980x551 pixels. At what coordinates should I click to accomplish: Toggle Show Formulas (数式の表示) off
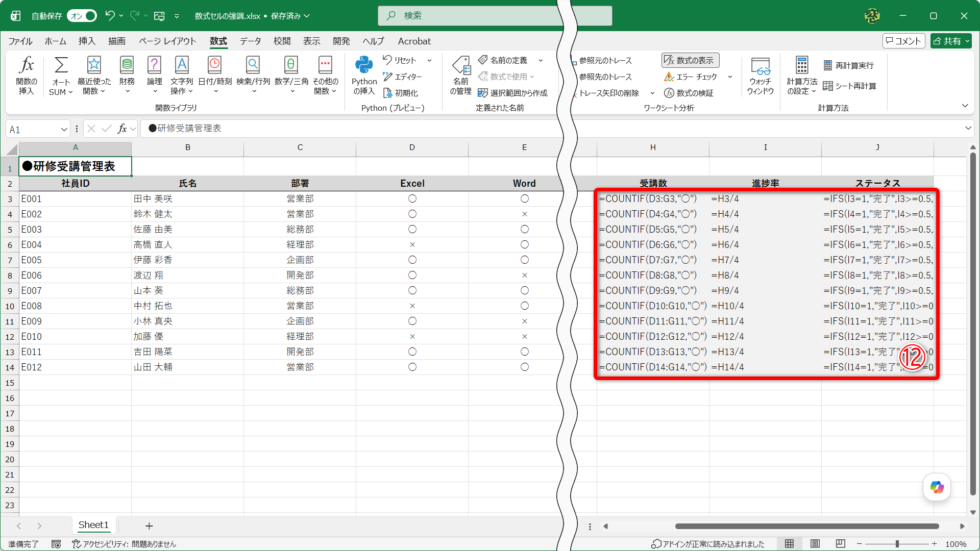pyautogui.click(x=690, y=60)
